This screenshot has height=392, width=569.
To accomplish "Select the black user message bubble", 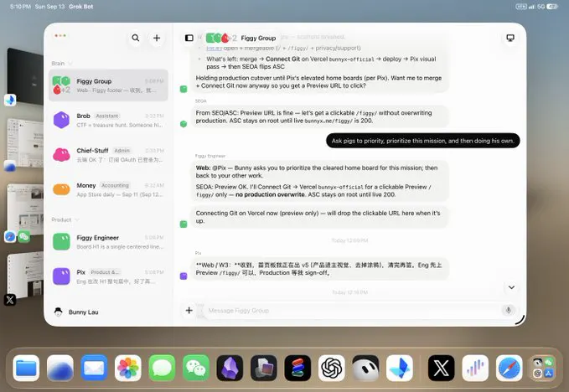I will click(x=422, y=141).
